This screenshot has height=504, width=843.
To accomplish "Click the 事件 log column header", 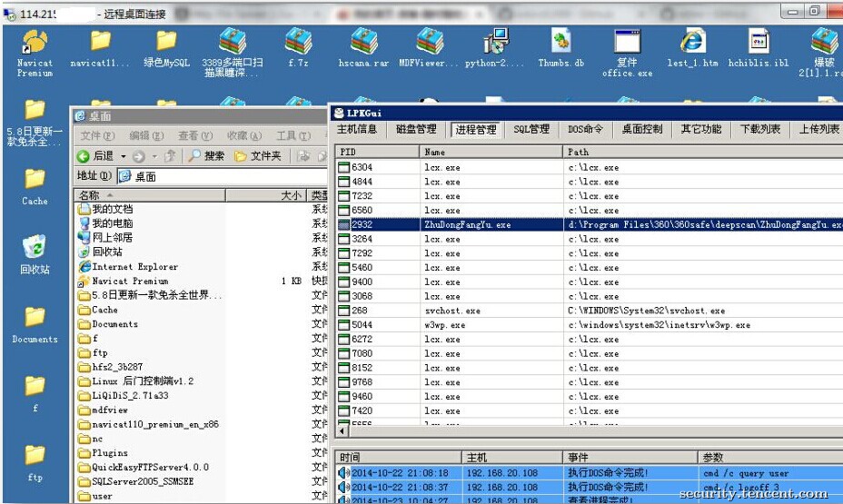I will (630, 458).
